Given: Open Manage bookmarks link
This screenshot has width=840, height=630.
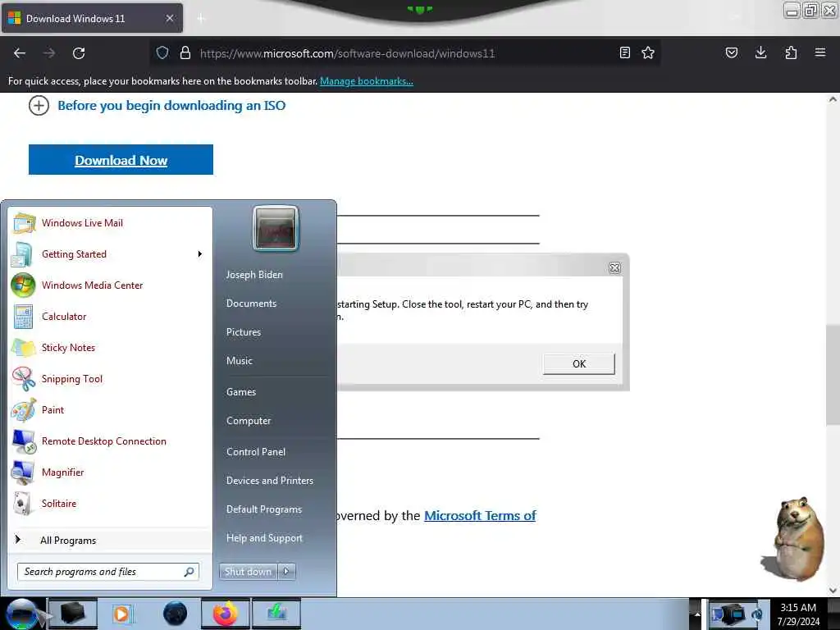Looking at the screenshot, I should click(367, 81).
